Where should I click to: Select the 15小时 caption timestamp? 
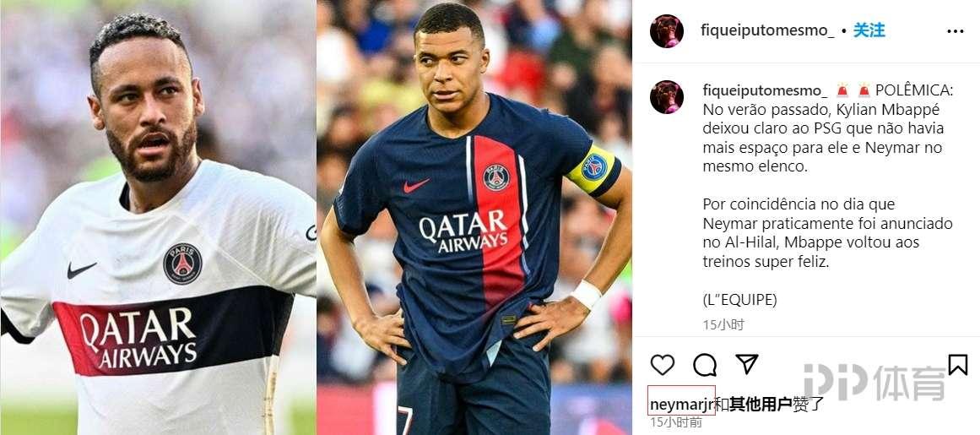click(723, 325)
